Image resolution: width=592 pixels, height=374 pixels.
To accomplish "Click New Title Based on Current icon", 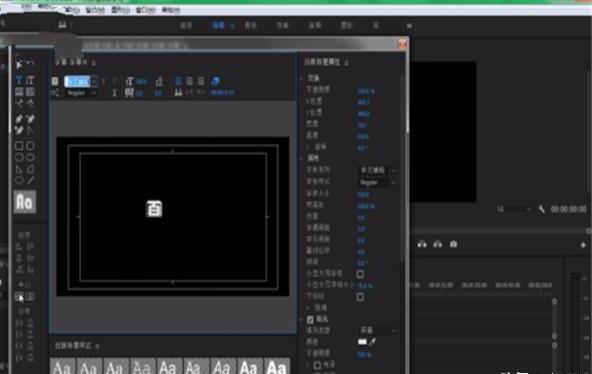I will pyautogui.click(x=55, y=81).
